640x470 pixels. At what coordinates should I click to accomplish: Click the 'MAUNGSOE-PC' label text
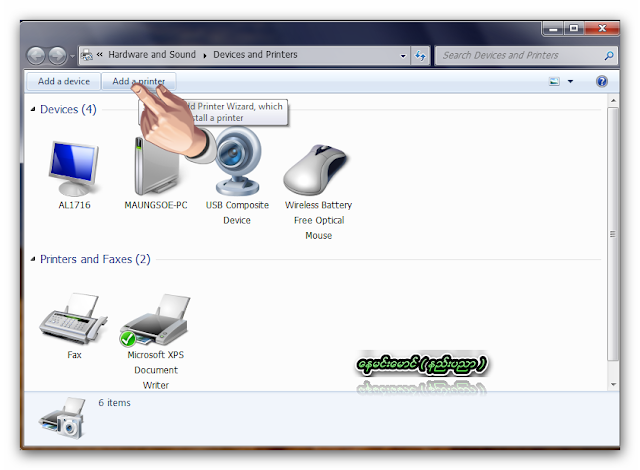coord(156,205)
